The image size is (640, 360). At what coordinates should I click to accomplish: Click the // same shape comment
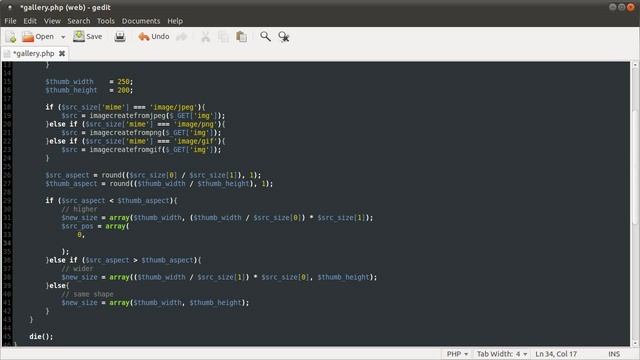pyautogui.click(x=87, y=294)
